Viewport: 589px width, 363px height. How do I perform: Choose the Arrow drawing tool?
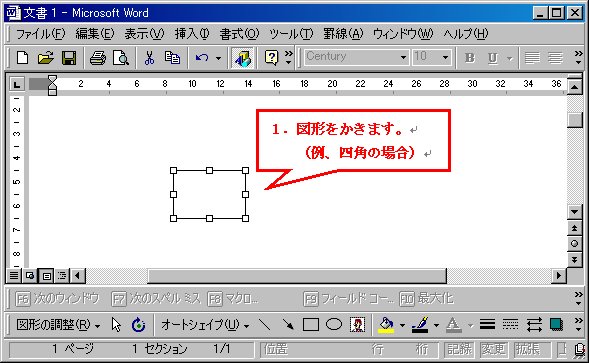(288, 325)
